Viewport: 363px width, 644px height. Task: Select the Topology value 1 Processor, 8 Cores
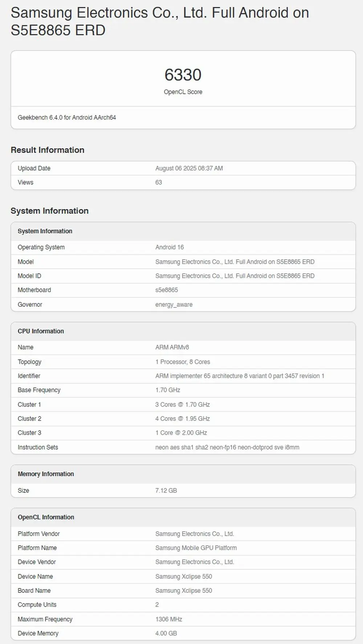183,362
